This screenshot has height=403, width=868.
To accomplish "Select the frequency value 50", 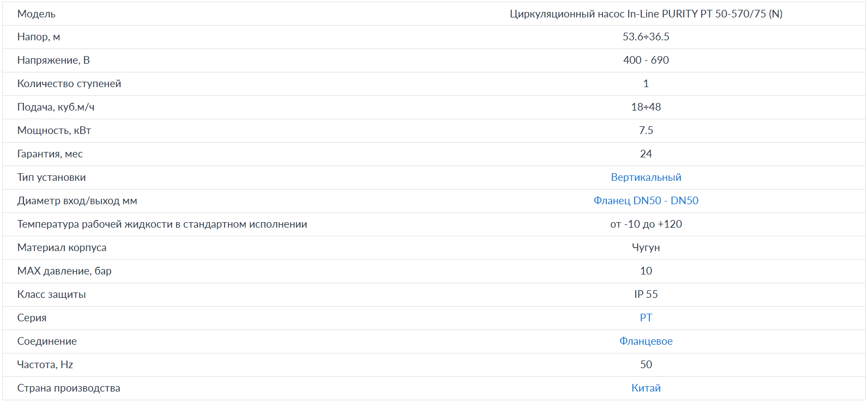I will point(646,365).
